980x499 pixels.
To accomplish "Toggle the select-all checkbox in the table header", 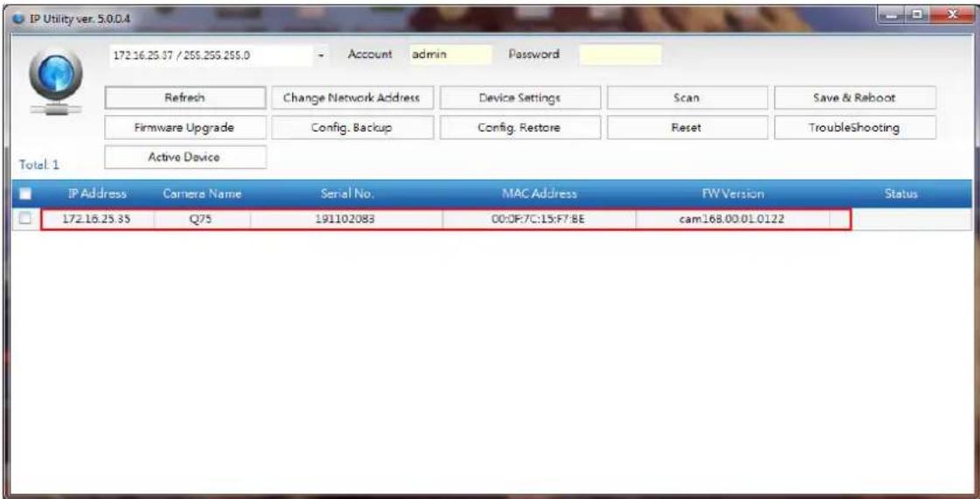I will tap(25, 193).
